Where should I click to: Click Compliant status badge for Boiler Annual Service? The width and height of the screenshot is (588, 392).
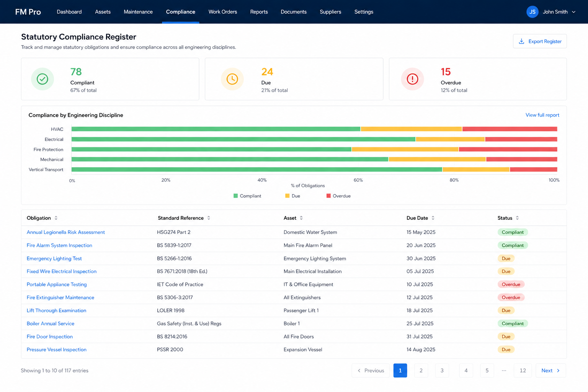click(513, 323)
